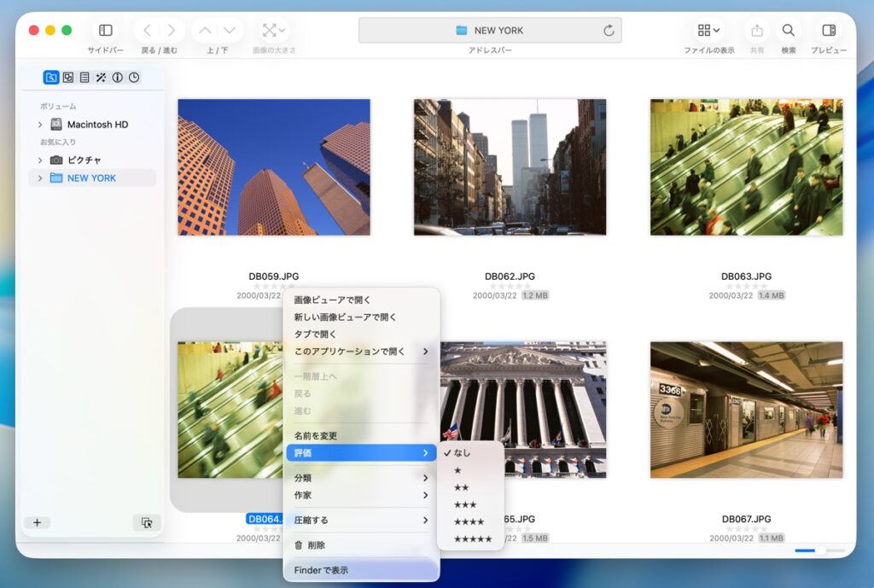Expand the Macintosh HD volume tree
The width and height of the screenshot is (874, 588).
39,125
